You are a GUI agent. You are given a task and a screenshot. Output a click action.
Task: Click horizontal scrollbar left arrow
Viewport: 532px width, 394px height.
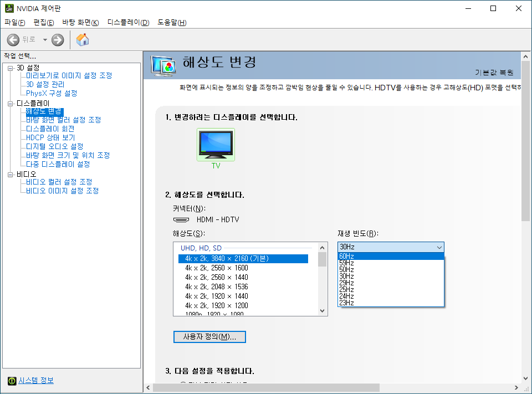coord(149,387)
